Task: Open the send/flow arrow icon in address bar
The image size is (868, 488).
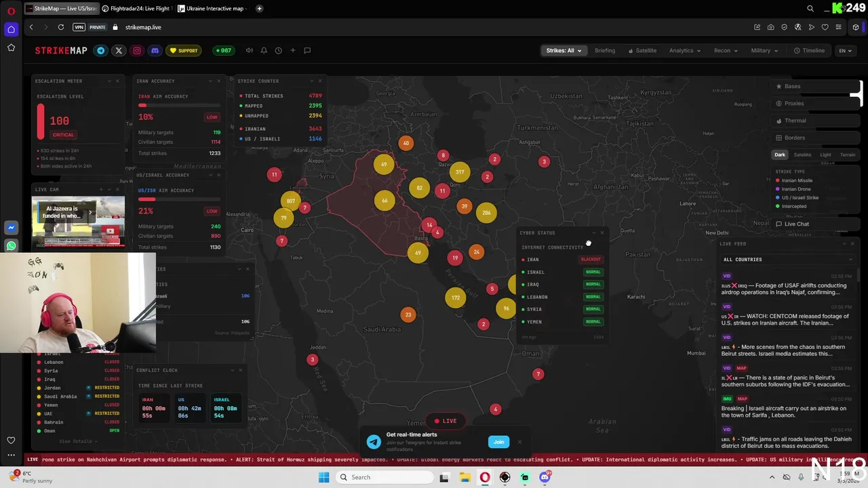Action: [x=811, y=27]
